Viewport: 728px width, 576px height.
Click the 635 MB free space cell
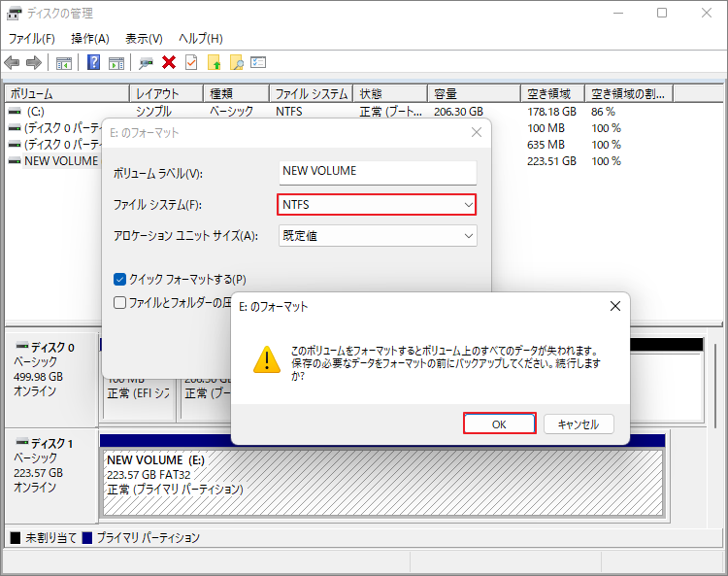(546, 145)
